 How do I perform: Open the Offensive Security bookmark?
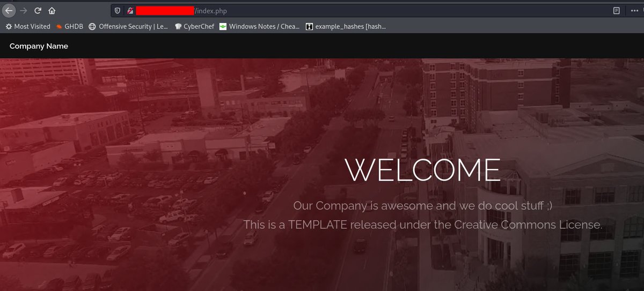128,26
